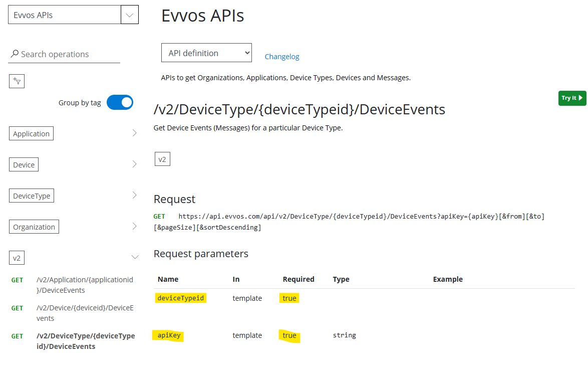Image resolution: width=588 pixels, height=372 pixels.
Task: Collapse the v2 tag group chevron
Action: [x=135, y=257]
